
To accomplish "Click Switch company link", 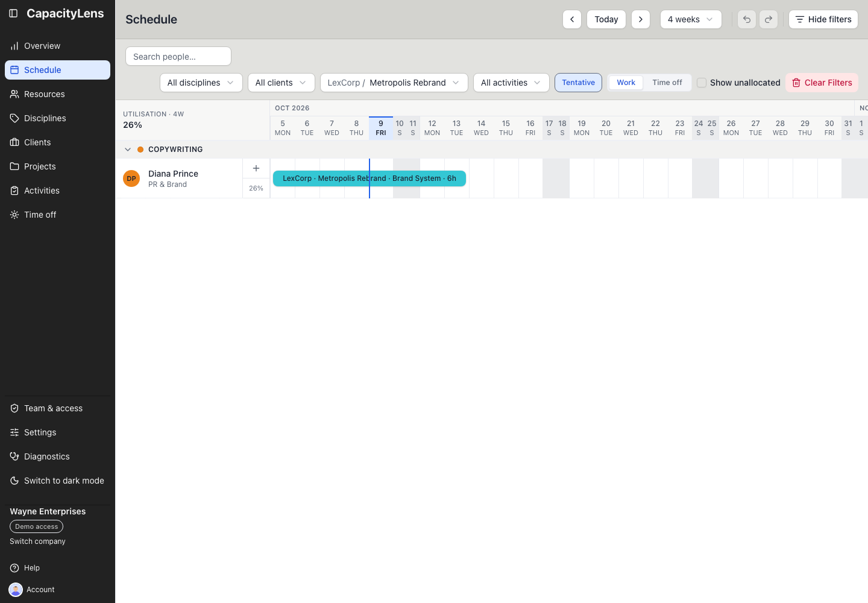I will (x=37, y=541).
